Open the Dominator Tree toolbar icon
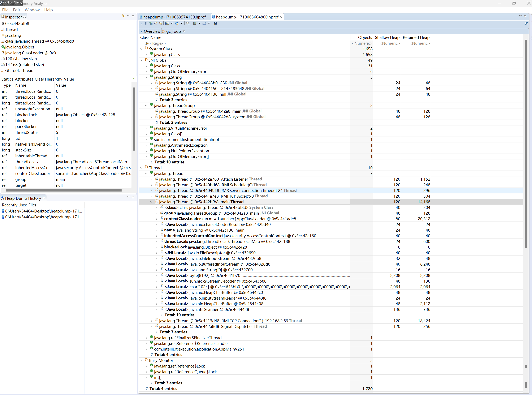Screen dimensions: 532x395 [151, 23]
